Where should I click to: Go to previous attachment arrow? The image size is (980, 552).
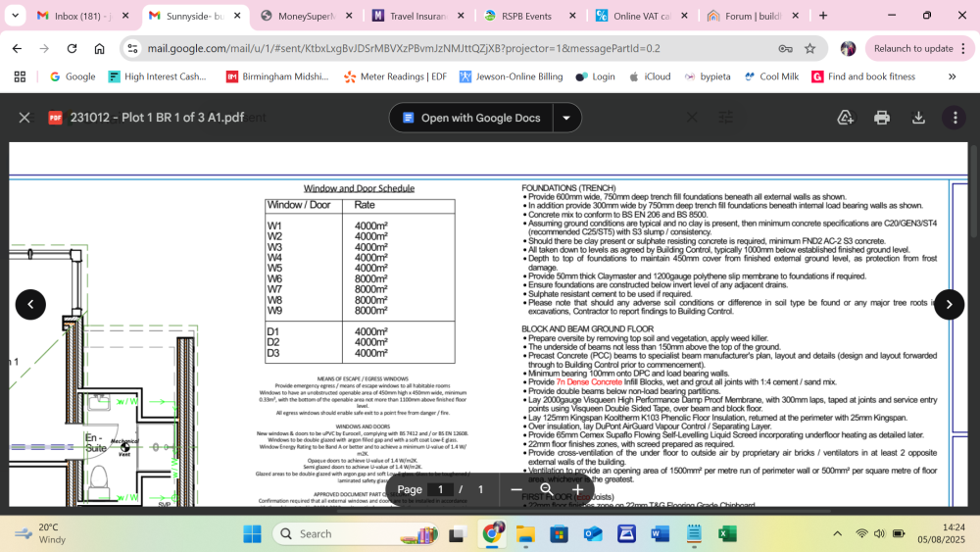pyautogui.click(x=30, y=305)
